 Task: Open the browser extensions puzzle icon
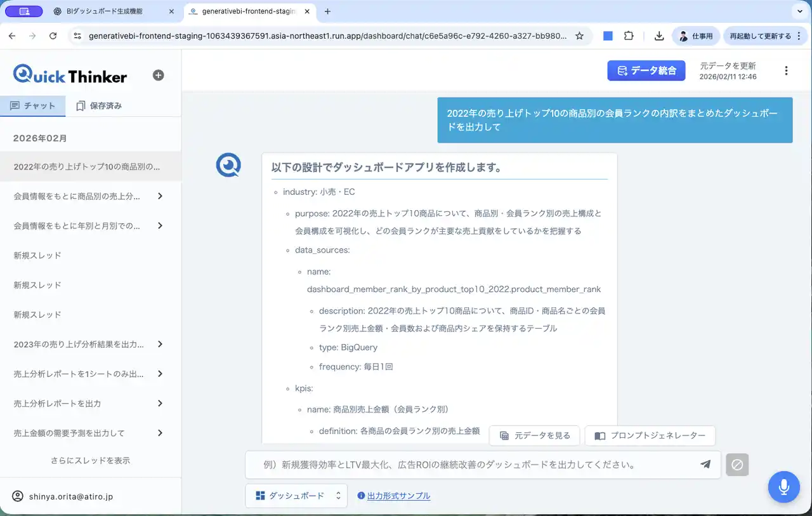point(629,36)
